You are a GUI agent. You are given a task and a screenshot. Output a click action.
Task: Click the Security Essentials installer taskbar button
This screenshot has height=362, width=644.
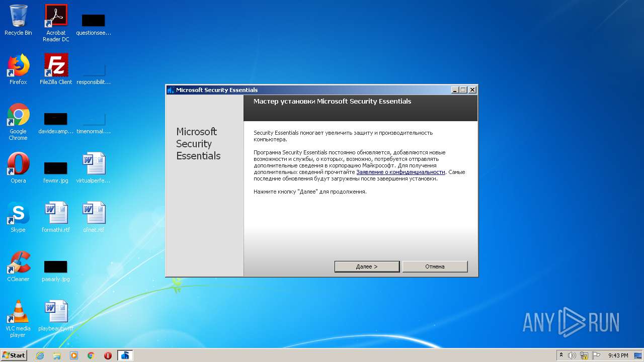coord(125,355)
